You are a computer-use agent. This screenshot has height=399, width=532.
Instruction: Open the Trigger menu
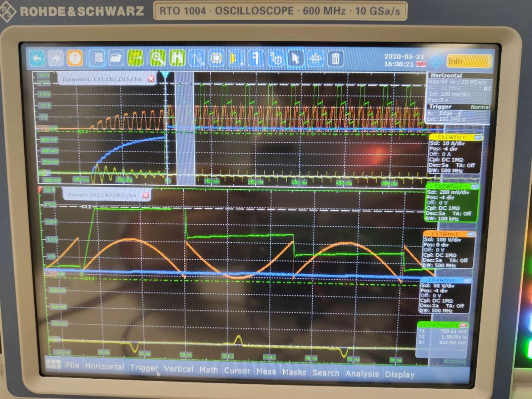[x=144, y=368]
